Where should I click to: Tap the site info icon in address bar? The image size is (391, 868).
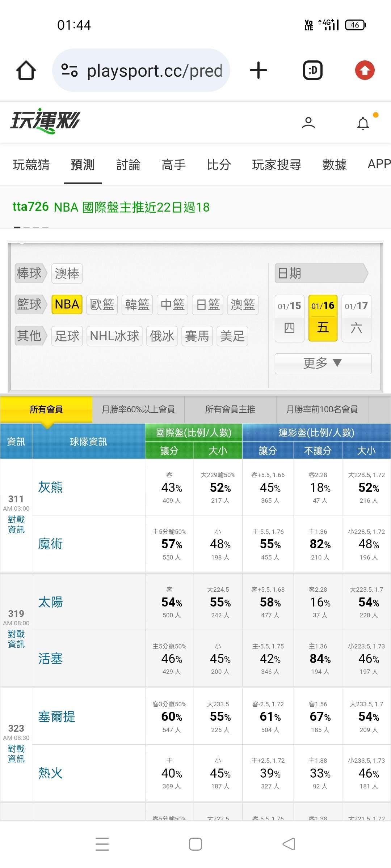pyautogui.click(x=70, y=70)
